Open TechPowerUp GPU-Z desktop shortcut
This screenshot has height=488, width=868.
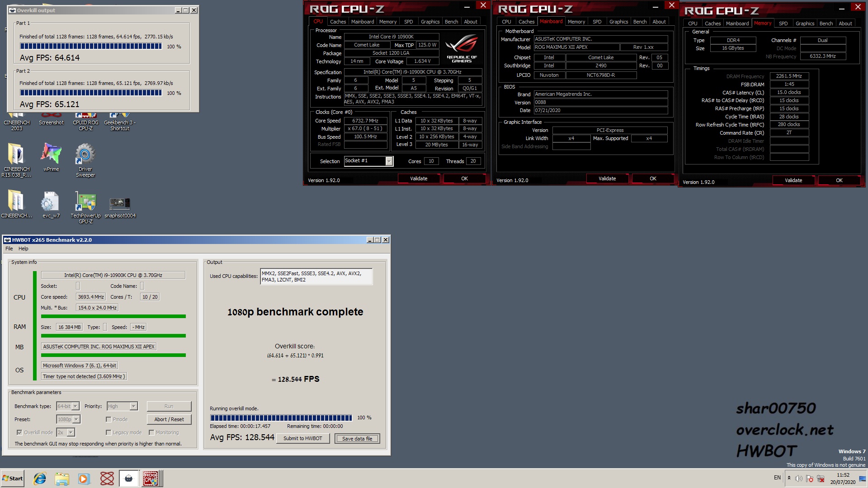85,207
